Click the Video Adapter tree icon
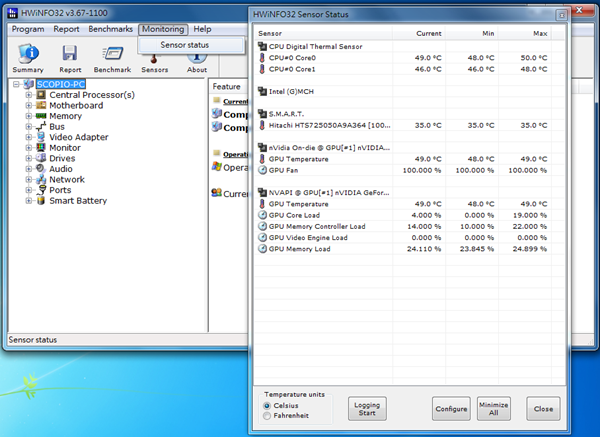Screen dimensions: 600x437 [41, 137]
